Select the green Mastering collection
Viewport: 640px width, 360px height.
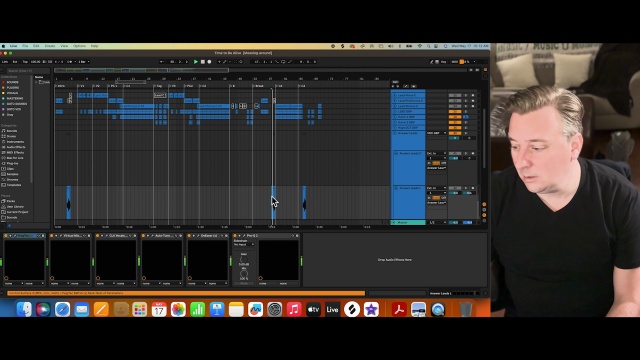pos(15,98)
